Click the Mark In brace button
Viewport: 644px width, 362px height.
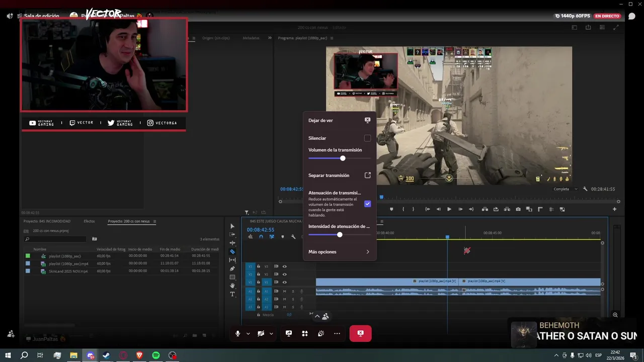(x=404, y=209)
